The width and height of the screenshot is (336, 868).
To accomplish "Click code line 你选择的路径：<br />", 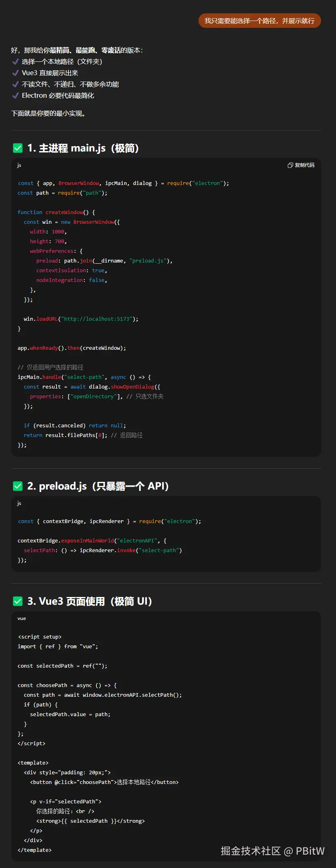I will pyautogui.click(x=65, y=811).
